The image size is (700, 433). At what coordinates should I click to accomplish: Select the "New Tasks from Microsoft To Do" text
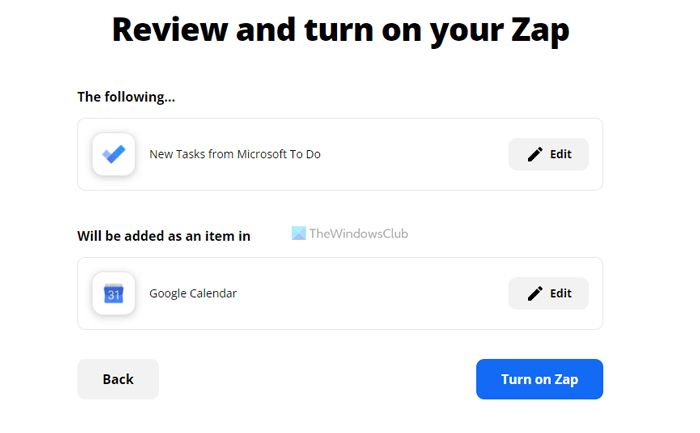coord(235,154)
